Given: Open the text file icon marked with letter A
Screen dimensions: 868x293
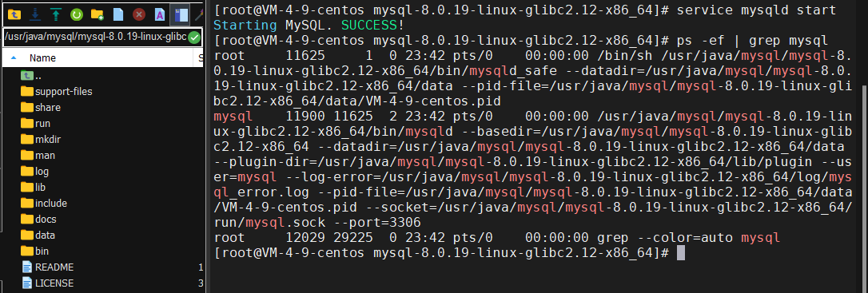Looking at the screenshot, I should 159,14.
